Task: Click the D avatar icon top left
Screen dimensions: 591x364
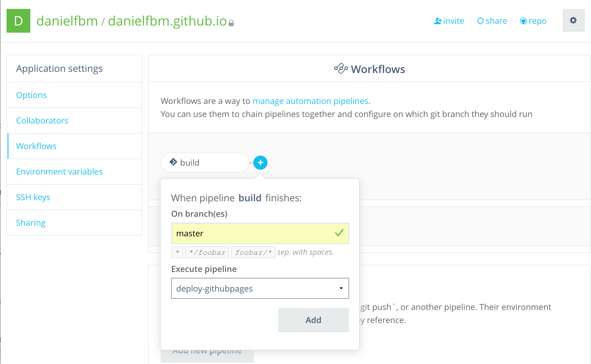Action: coord(18,21)
